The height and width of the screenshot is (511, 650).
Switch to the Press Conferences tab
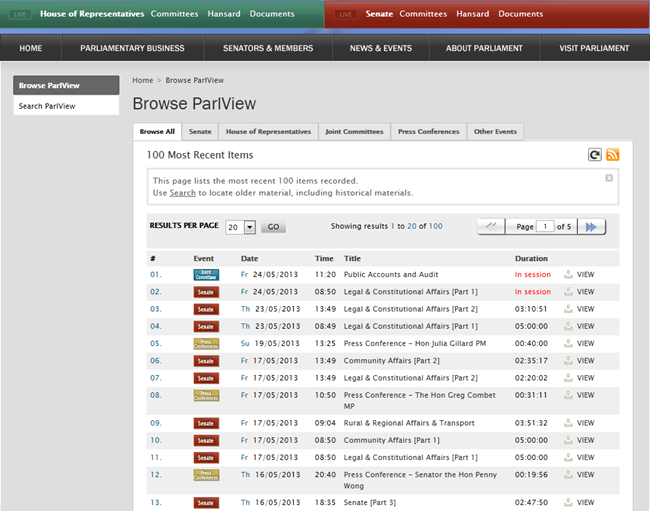click(428, 132)
